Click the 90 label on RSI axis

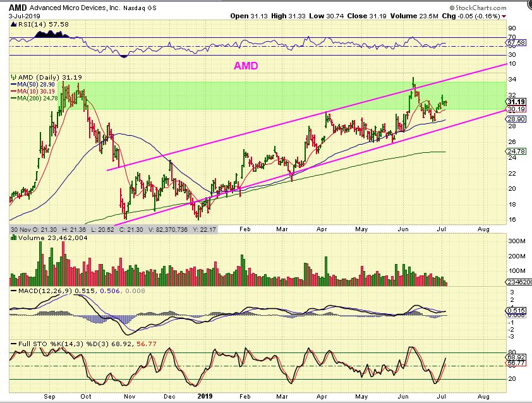512,28
